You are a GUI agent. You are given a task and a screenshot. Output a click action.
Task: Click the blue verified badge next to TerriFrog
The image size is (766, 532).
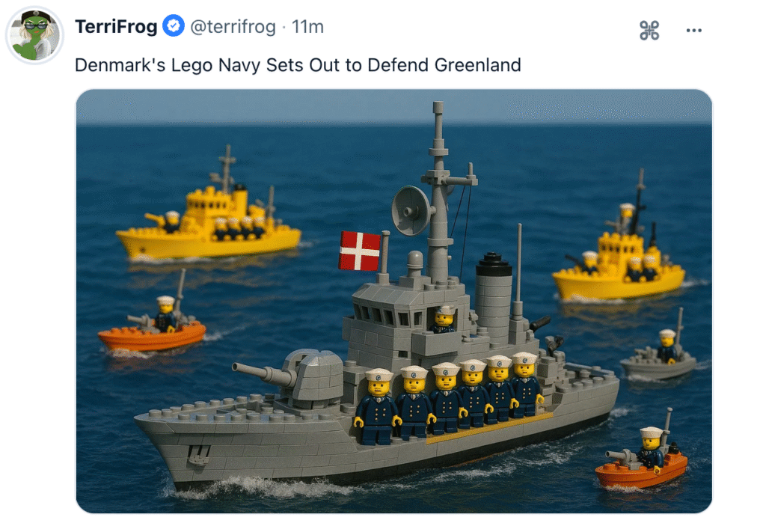point(174,26)
